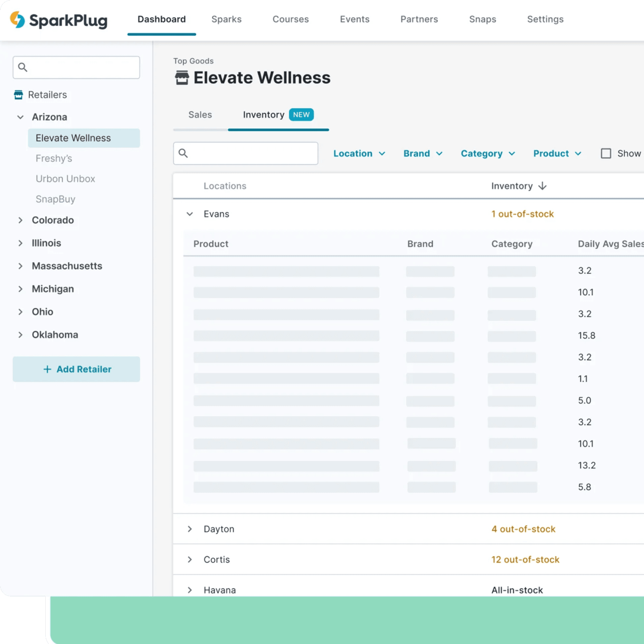Viewport: 644px width, 644px height.
Task: Click the storefront icon beside Elevate Wellness heading
Action: (182, 77)
